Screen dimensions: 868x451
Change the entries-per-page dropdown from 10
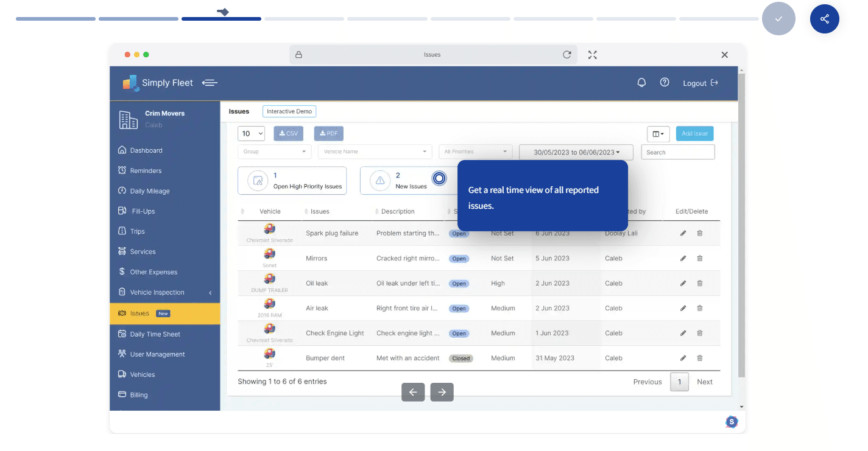[251, 133]
